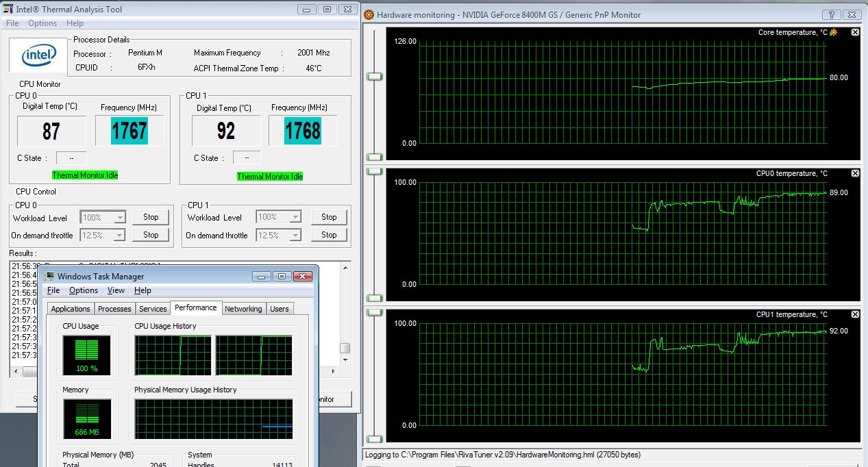Click the Intel logo in Thermal Analysis Tool

(x=39, y=55)
